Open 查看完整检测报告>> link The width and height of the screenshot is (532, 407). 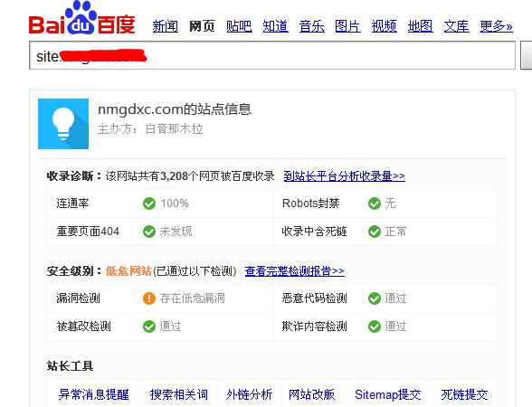[x=295, y=271]
